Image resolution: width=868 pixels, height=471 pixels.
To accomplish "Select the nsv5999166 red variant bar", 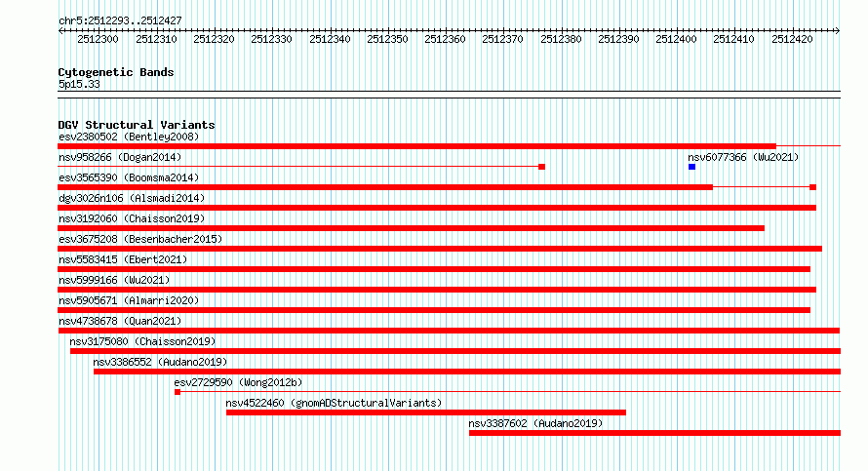I will tap(437, 290).
